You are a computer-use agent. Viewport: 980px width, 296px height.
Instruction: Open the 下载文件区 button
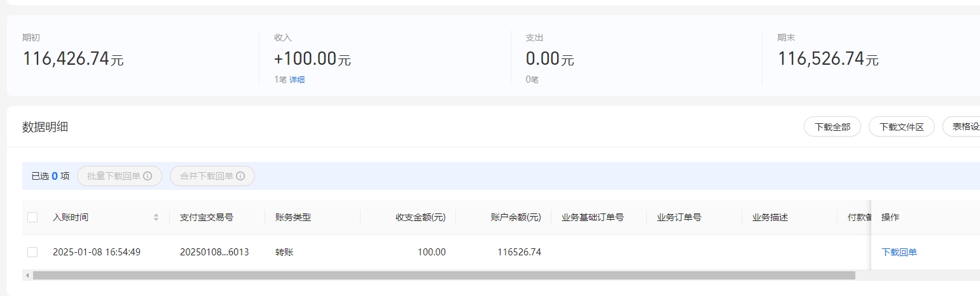tap(901, 126)
